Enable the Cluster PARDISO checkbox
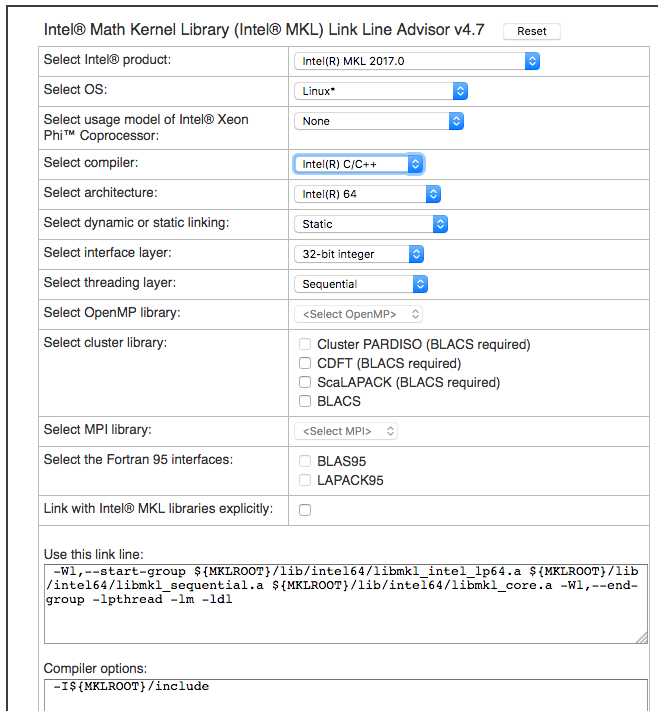Viewport: 658px width, 711px height. tap(306, 345)
